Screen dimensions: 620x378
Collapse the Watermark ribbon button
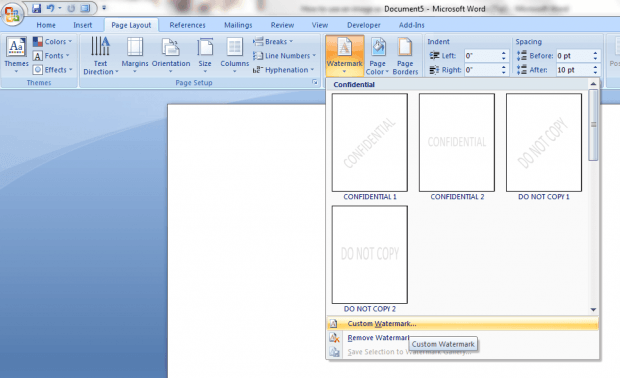(344, 55)
